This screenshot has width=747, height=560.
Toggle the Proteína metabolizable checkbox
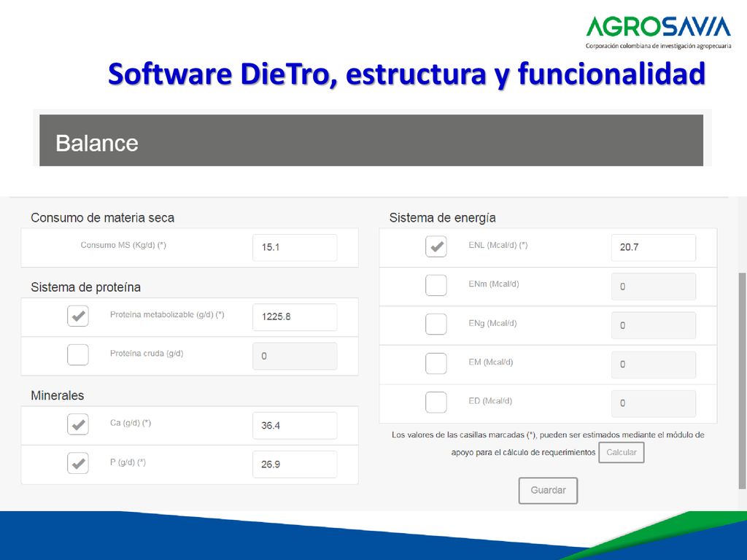pos(77,316)
